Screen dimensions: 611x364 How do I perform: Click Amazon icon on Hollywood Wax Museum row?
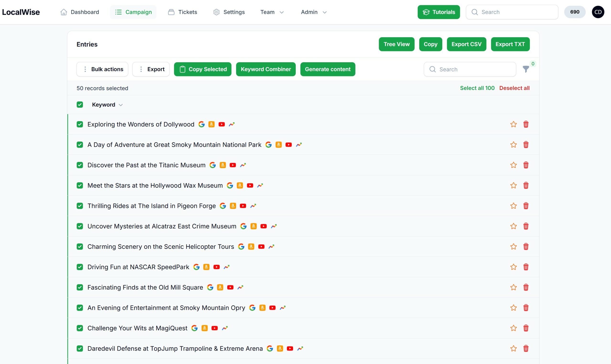[x=240, y=185]
